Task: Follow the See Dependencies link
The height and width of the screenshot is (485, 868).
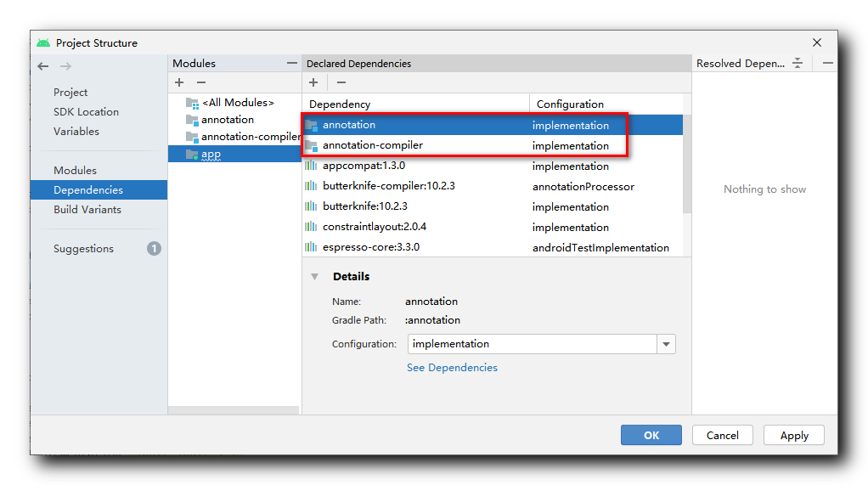Action: (x=452, y=368)
